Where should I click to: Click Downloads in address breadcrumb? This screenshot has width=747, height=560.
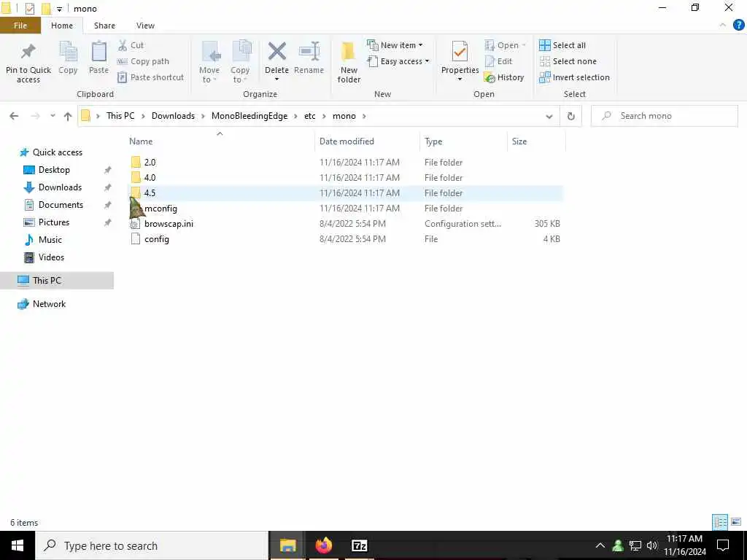pos(173,116)
